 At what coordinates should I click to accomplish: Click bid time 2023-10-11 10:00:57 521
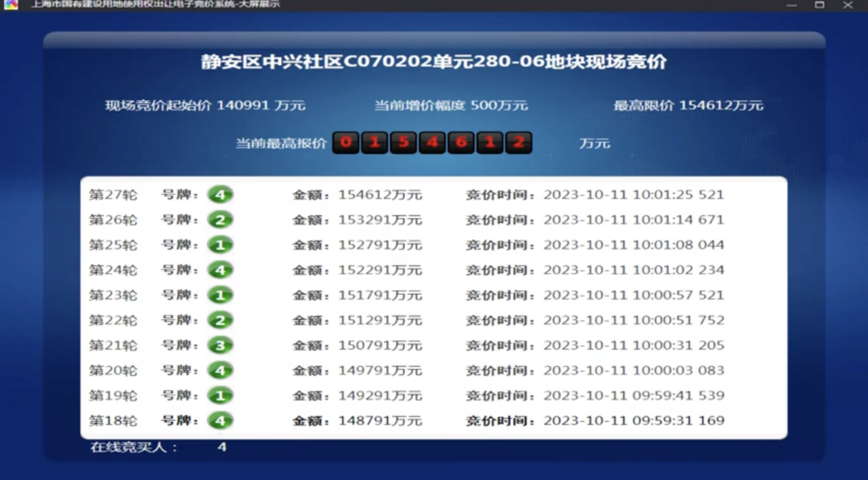(x=634, y=295)
